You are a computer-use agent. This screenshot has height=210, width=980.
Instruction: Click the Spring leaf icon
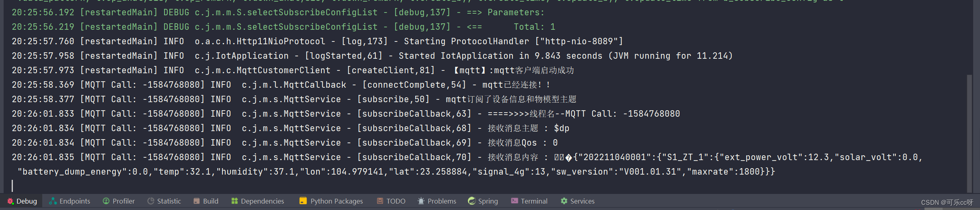[472, 201]
